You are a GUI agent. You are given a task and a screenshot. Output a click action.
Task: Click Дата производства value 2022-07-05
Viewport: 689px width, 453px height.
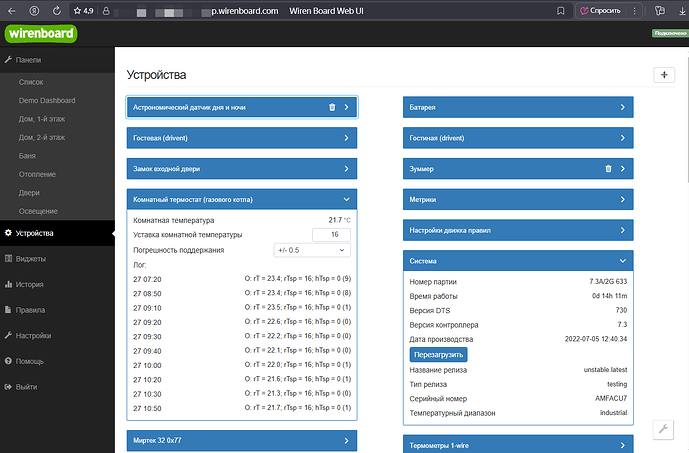pyautogui.click(x=596, y=339)
